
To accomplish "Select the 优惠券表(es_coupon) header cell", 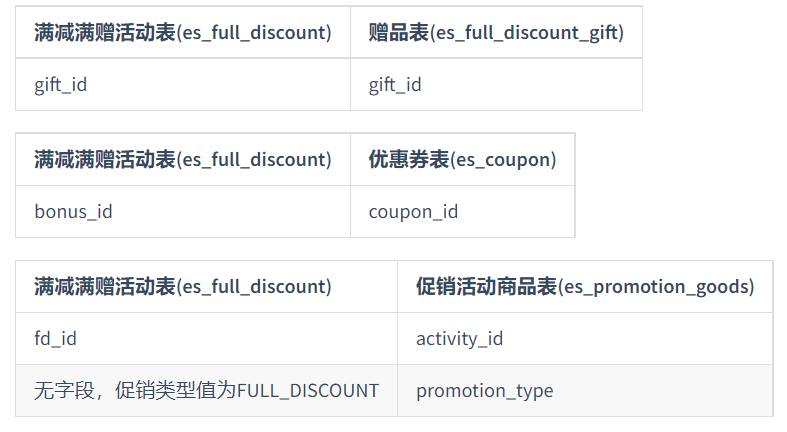I will tap(463, 160).
